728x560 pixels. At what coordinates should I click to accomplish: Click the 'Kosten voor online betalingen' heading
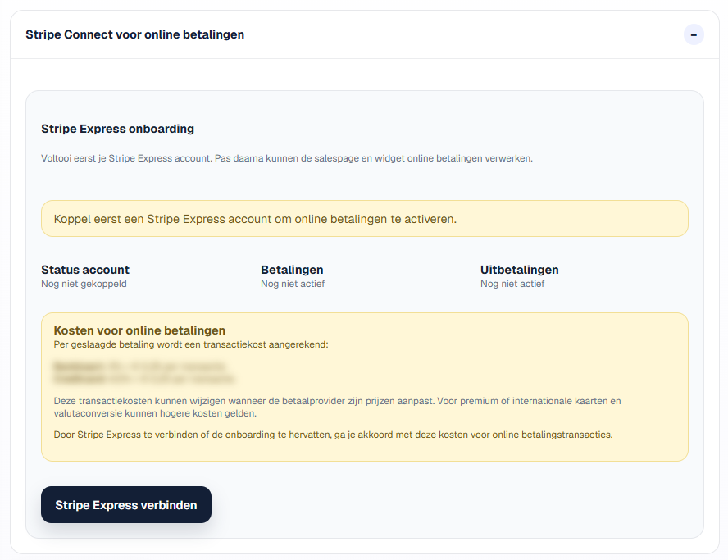pos(139,330)
